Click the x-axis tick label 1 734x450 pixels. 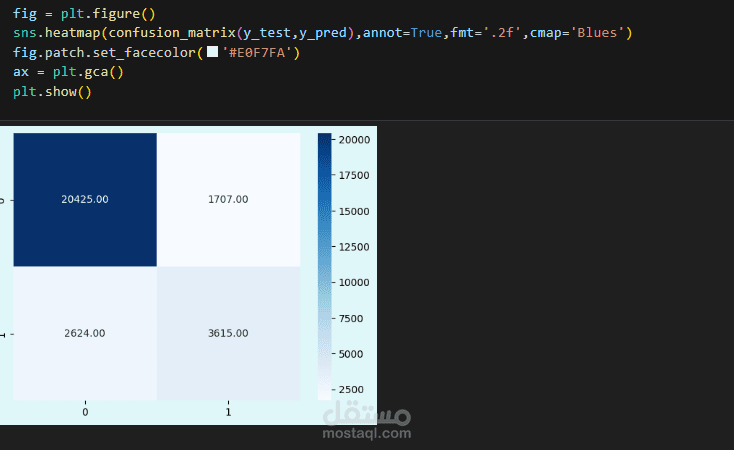(x=228, y=413)
